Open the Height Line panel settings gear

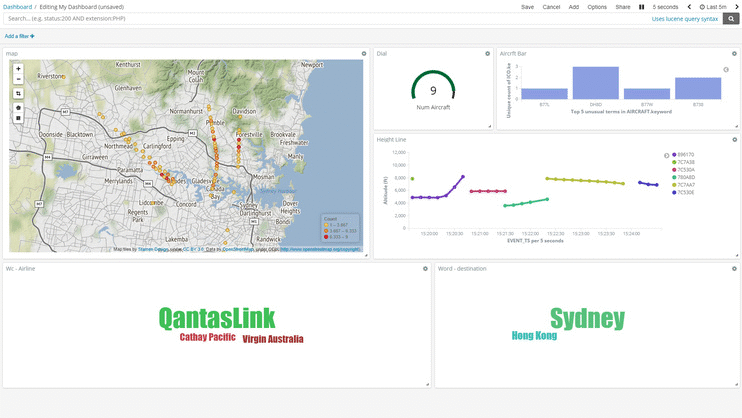pos(734,140)
